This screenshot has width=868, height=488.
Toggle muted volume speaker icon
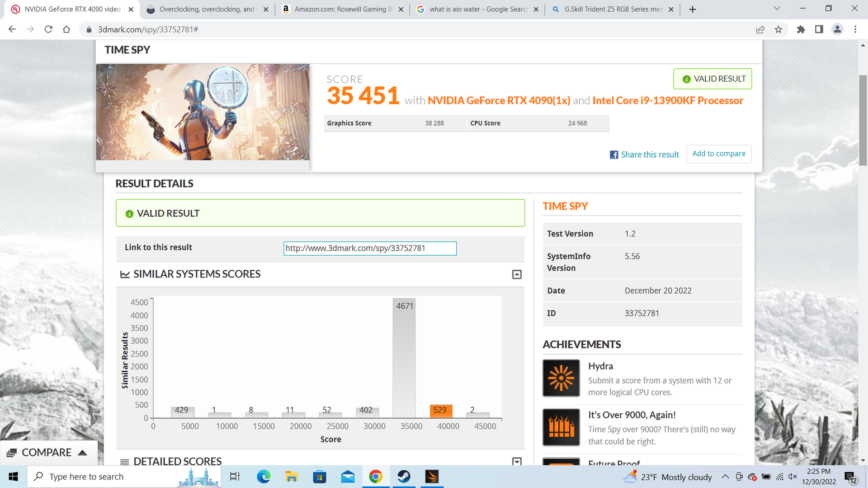point(793,477)
